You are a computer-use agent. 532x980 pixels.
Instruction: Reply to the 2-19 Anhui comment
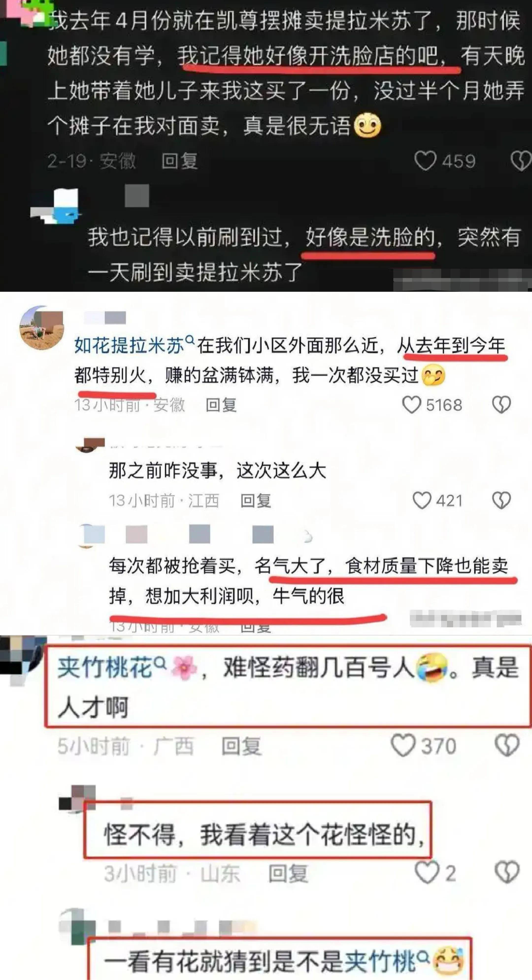(x=179, y=161)
